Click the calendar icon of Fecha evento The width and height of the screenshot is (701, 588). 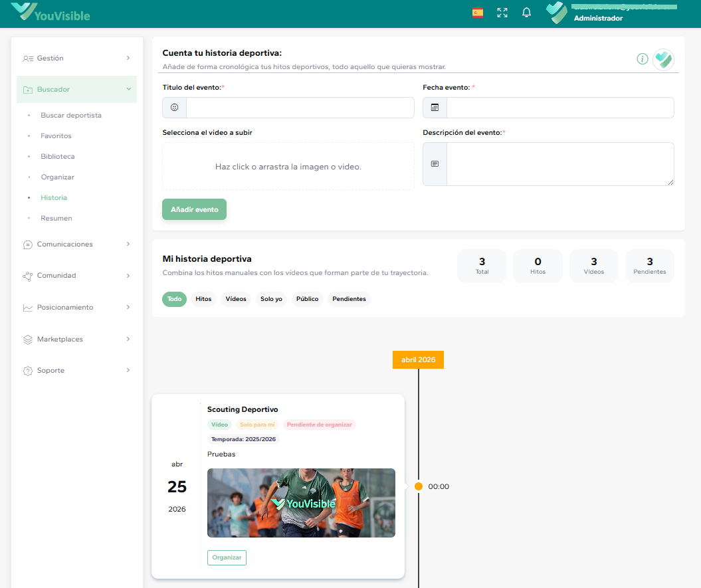435,108
